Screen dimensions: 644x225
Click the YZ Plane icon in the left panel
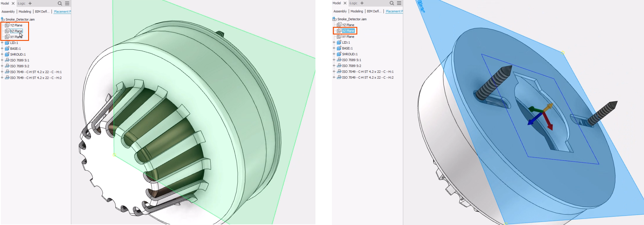point(7,25)
